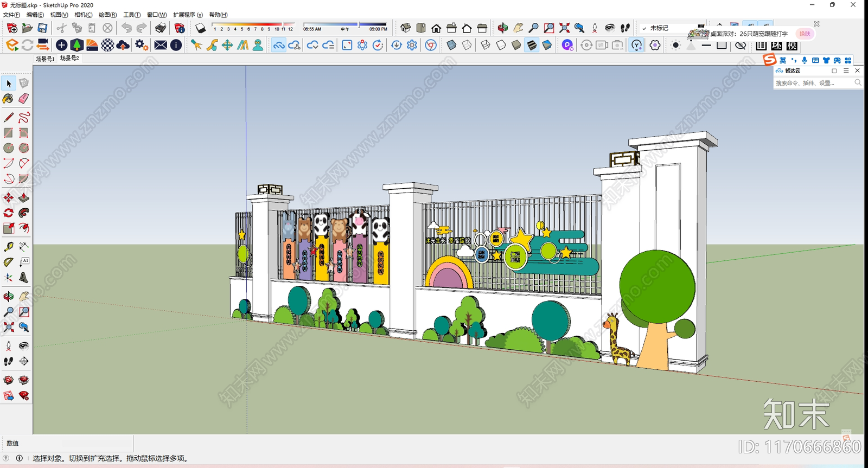Toggle hidden geometry eye-slash icon
The image size is (868, 468).
tap(741, 46)
